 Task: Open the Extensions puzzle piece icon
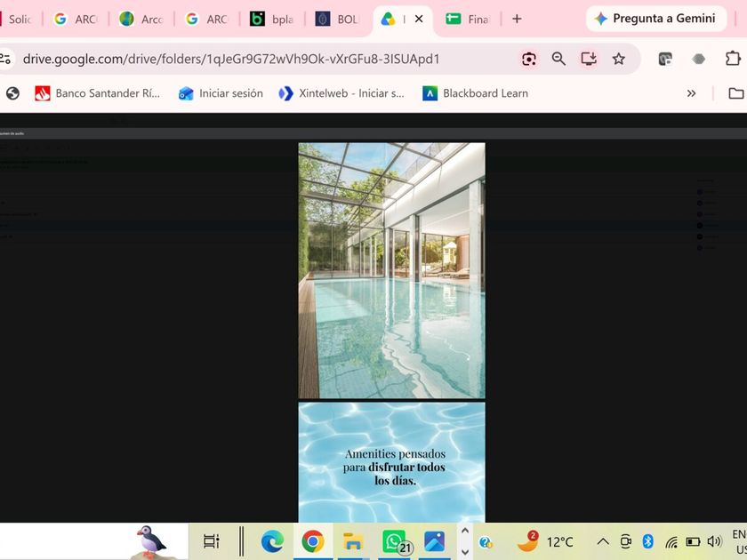point(733,59)
